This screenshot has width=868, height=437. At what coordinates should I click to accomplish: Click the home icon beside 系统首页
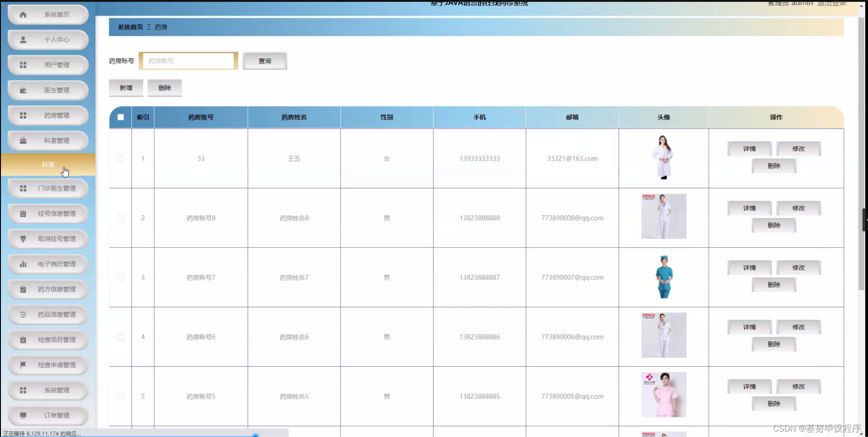point(23,15)
